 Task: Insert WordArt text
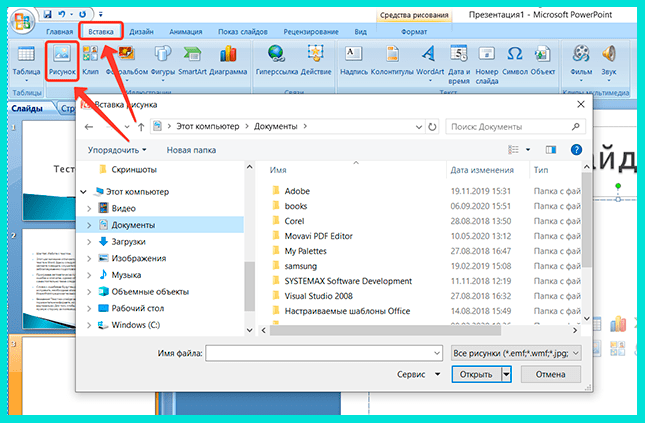pyautogui.click(x=430, y=62)
